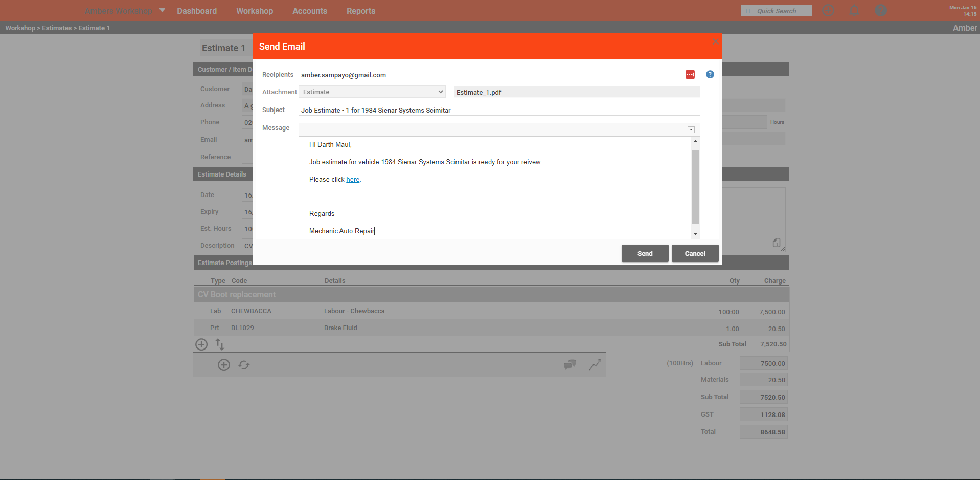Click the help icon in the top navigation bar

tap(881, 10)
